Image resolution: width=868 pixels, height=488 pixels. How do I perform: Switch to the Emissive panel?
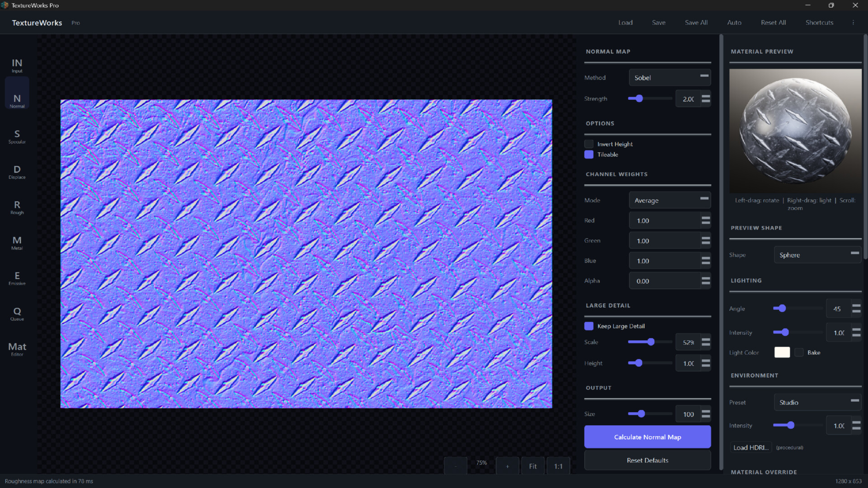coord(17,278)
